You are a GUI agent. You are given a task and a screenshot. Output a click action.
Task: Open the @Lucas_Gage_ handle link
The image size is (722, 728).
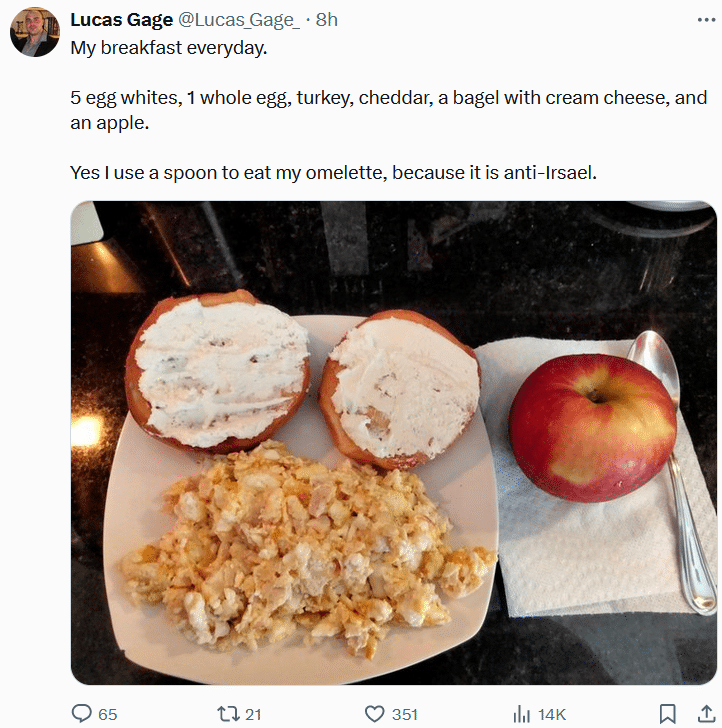[x=239, y=21]
